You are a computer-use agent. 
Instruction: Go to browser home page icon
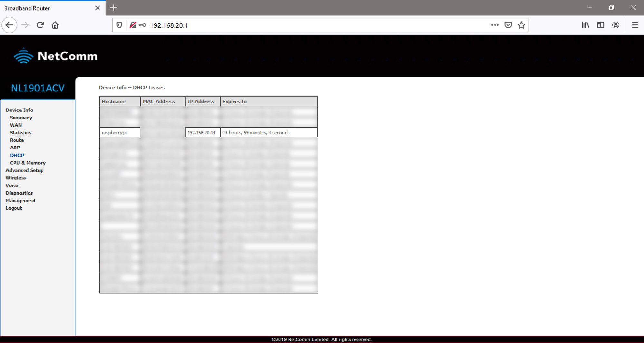point(55,25)
